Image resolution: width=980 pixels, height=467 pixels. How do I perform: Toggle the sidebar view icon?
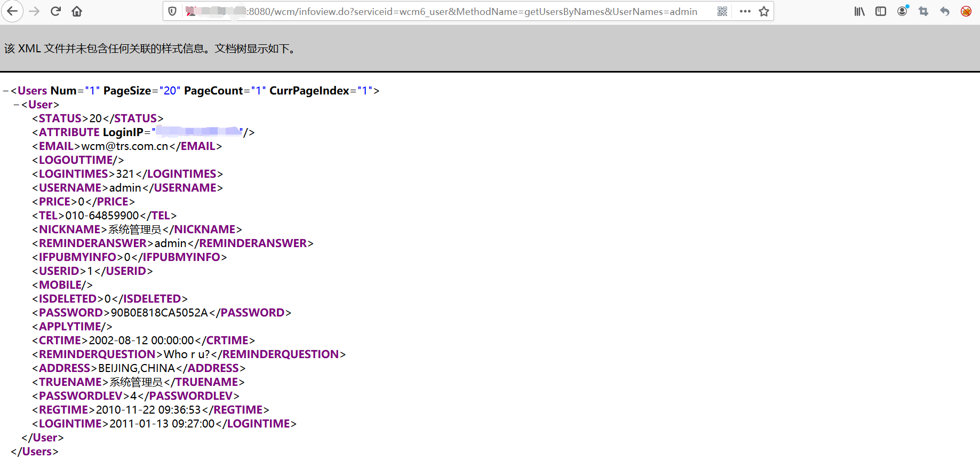(881, 11)
